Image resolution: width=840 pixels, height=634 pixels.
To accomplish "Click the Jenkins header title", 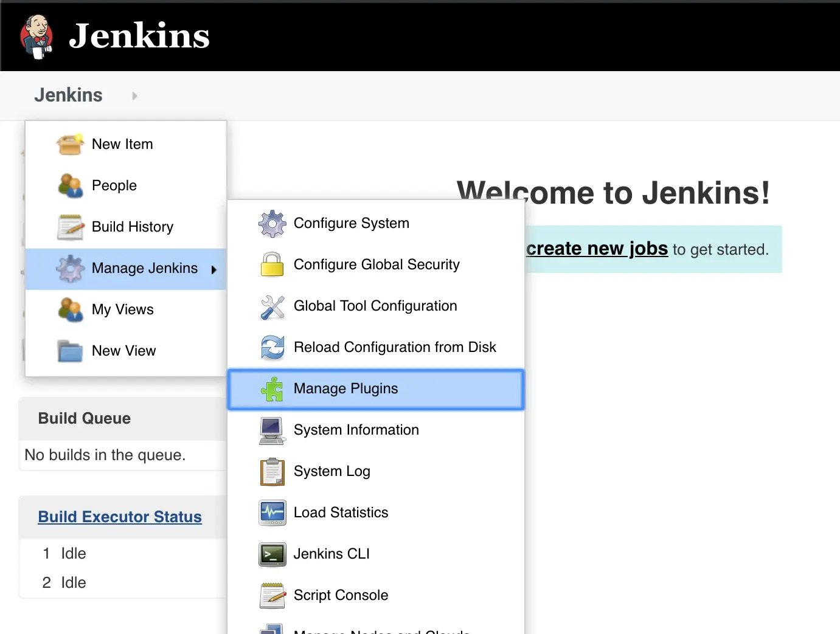I will tap(139, 35).
